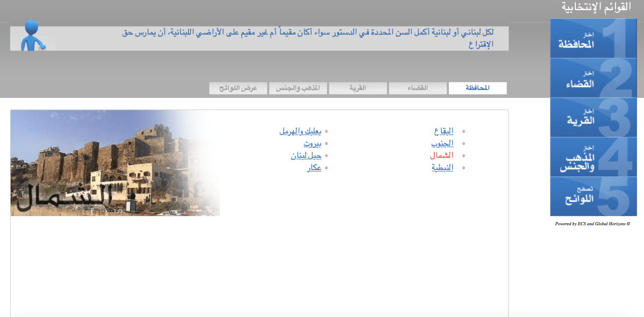Click step 2 'اختر القضاء' sidebar button
644x317 pixels.
593,78
